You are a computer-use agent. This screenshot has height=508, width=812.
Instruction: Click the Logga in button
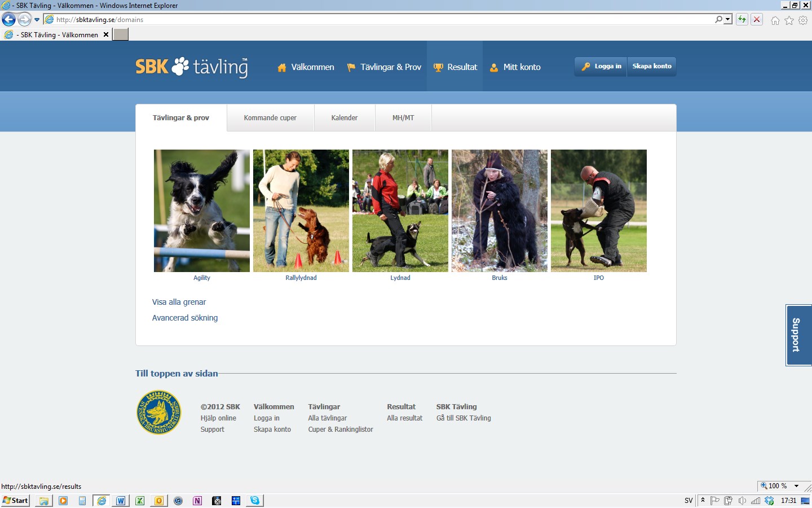pyautogui.click(x=601, y=66)
